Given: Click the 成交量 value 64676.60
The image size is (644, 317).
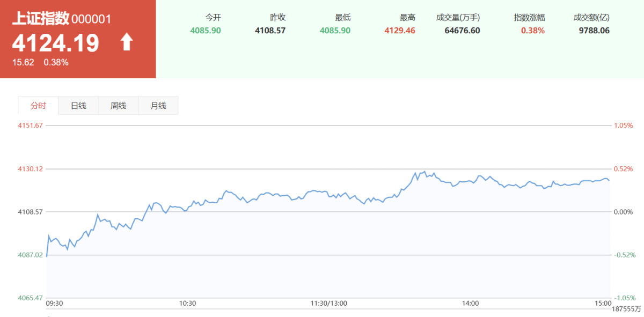Looking at the screenshot, I should click(x=462, y=31).
